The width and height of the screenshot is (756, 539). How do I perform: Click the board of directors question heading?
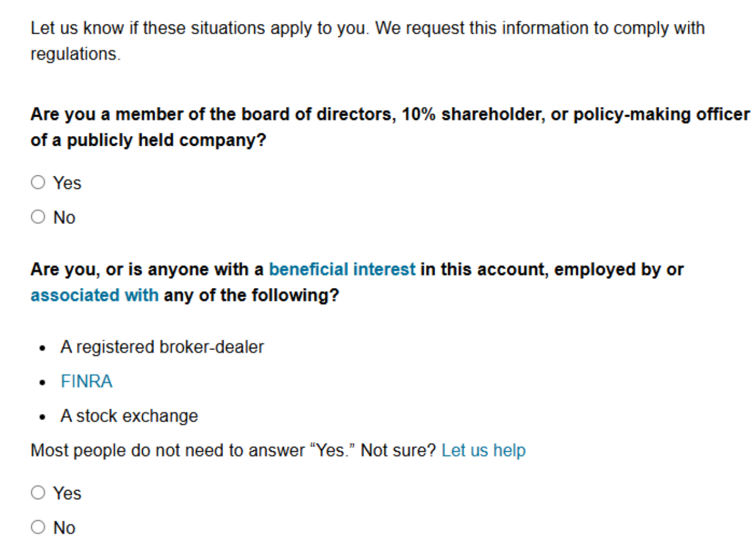(390, 127)
